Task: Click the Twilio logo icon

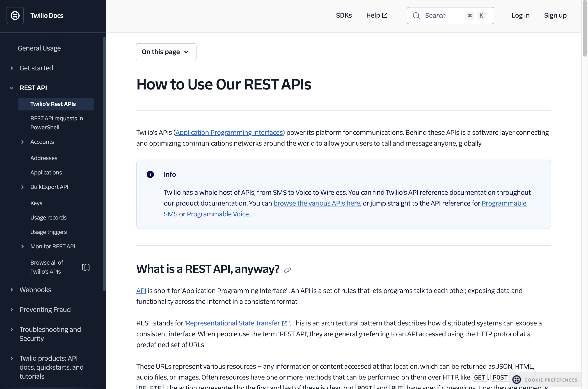Action: coord(15,15)
